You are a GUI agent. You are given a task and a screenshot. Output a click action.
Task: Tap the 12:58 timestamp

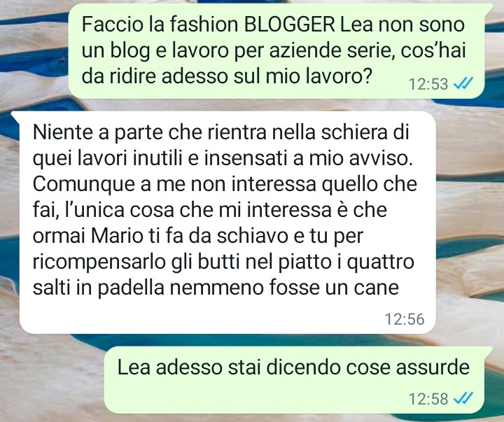click(428, 399)
